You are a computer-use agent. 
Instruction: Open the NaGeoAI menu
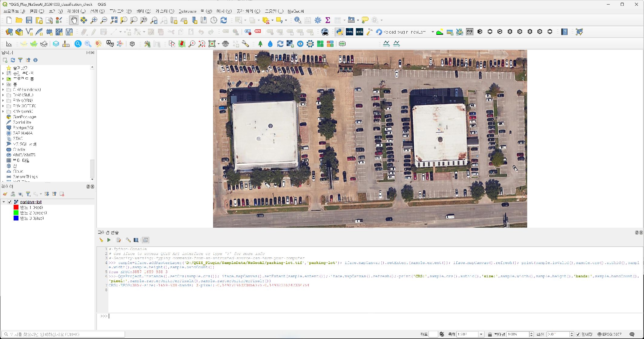[296, 11]
